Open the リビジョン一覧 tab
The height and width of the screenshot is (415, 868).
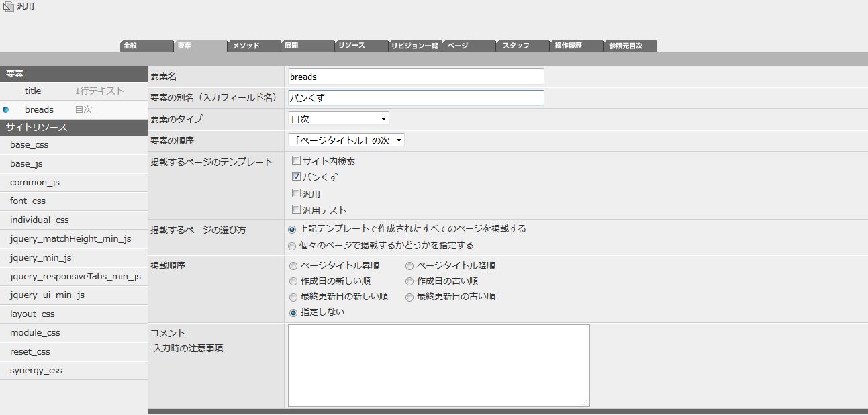point(415,46)
